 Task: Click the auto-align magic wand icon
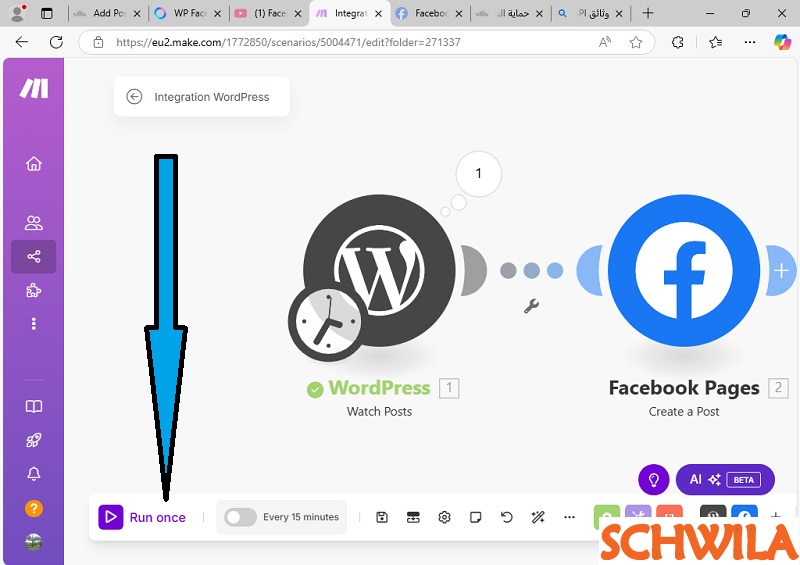[538, 518]
